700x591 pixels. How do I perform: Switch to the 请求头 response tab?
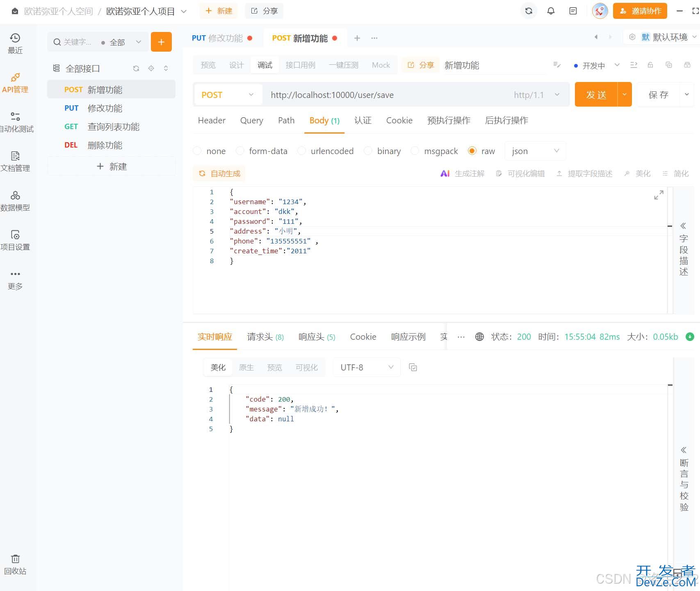click(x=265, y=337)
